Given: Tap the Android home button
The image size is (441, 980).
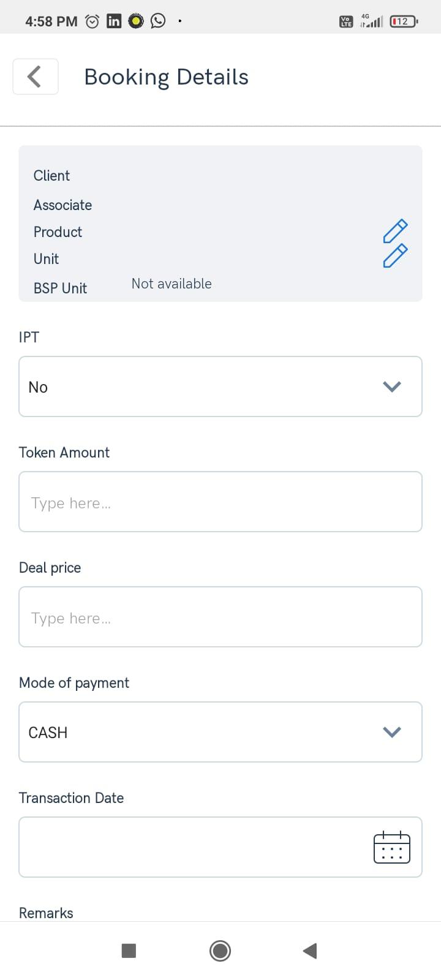Looking at the screenshot, I should 220,951.
